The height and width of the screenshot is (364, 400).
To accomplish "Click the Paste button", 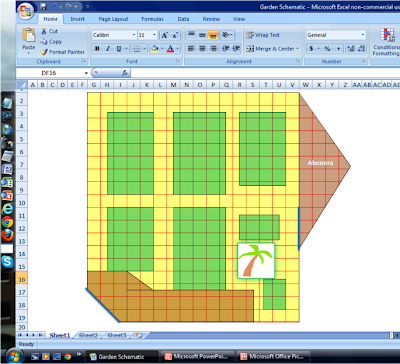I will 29,41.
